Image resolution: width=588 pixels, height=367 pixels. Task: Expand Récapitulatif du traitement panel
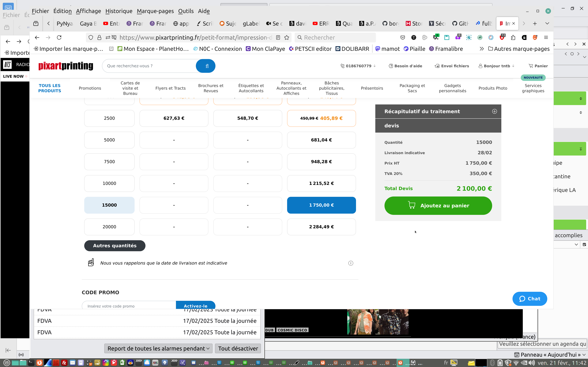point(494,111)
